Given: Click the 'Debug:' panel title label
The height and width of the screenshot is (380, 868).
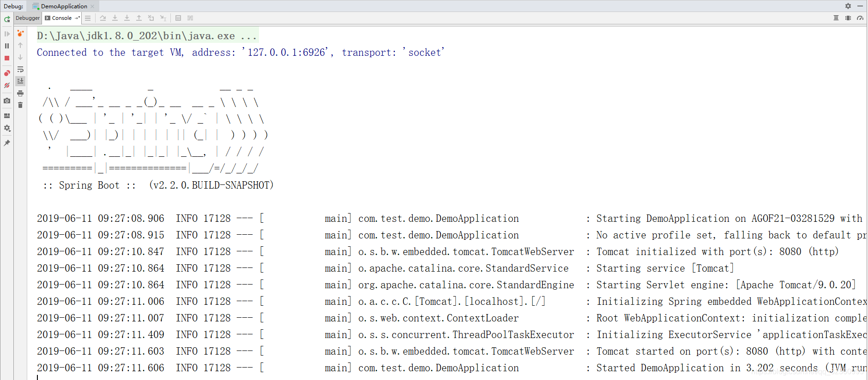Looking at the screenshot, I should tap(13, 6).
